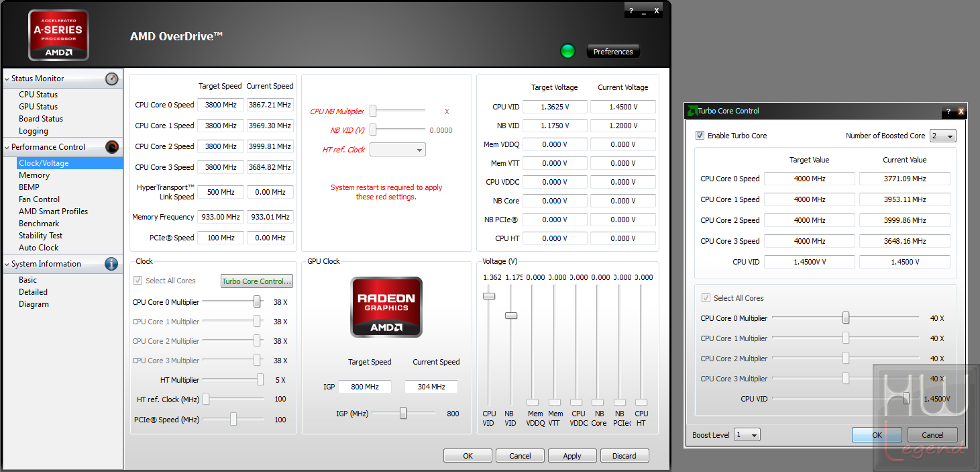Open Diagram system information

34,304
